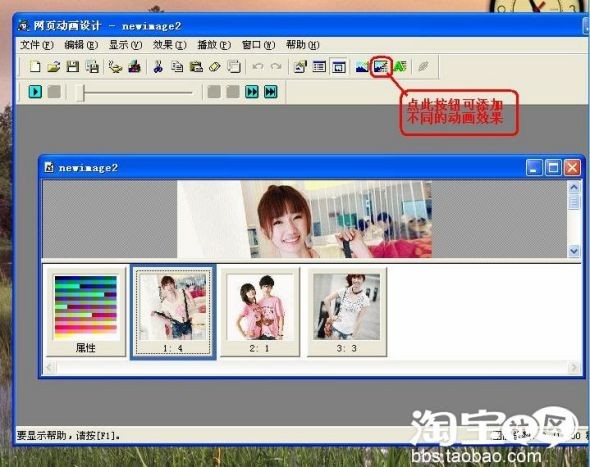This screenshot has height=467, width=590.
Task: Open the 帮助(H) menu
Action: tap(303, 45)
